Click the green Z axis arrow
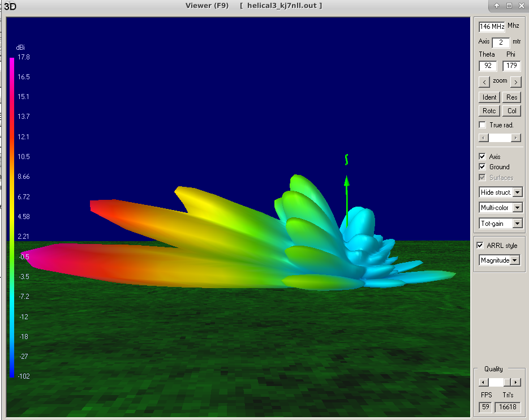 point(346,201)
